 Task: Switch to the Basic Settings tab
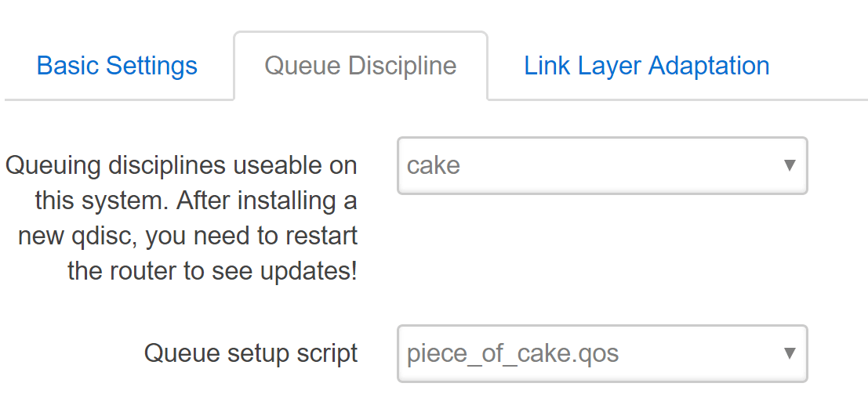117,66
